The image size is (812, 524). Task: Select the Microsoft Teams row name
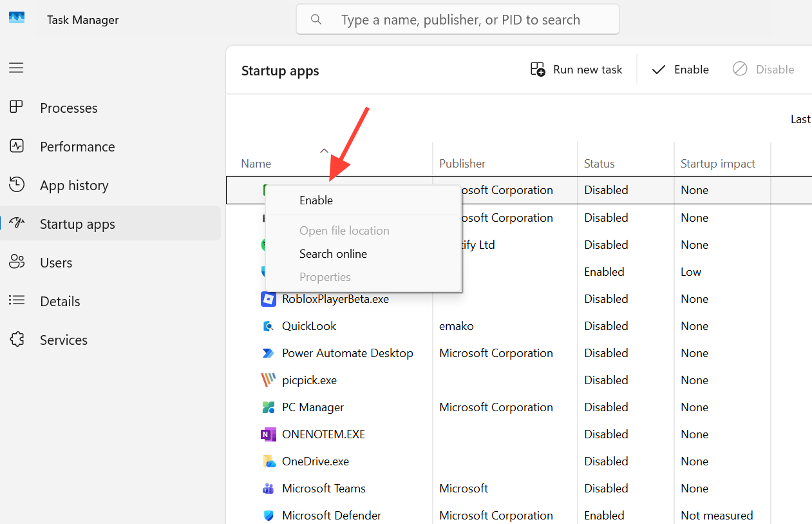click(x=324, y=489)
